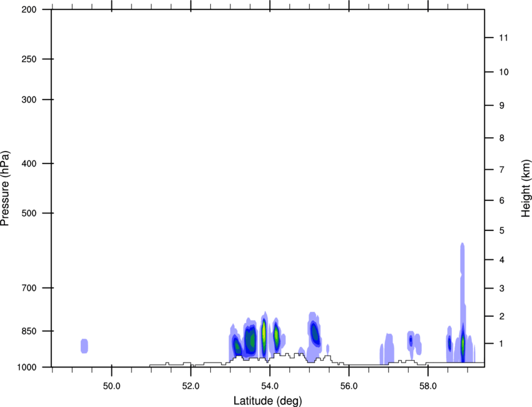Pick the 8 km height label
The image size is (532, 407).
tap(502, 138)
